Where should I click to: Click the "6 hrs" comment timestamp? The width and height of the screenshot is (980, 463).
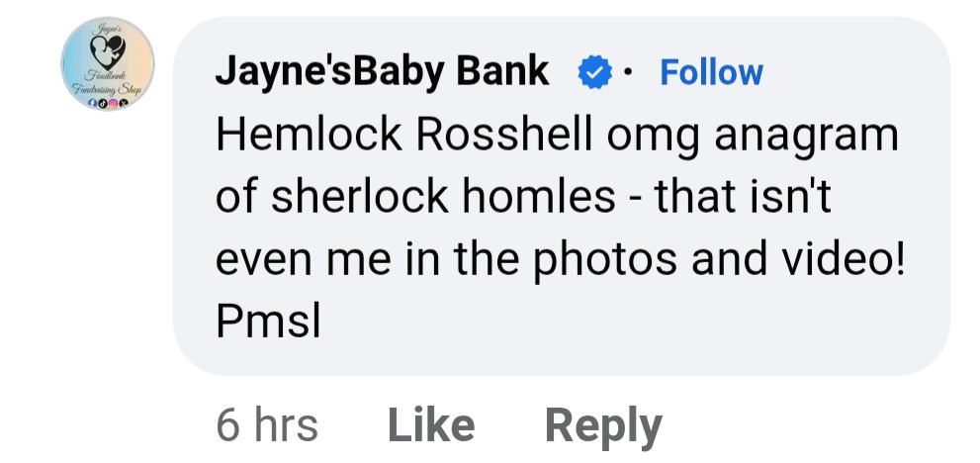[267, 425]
